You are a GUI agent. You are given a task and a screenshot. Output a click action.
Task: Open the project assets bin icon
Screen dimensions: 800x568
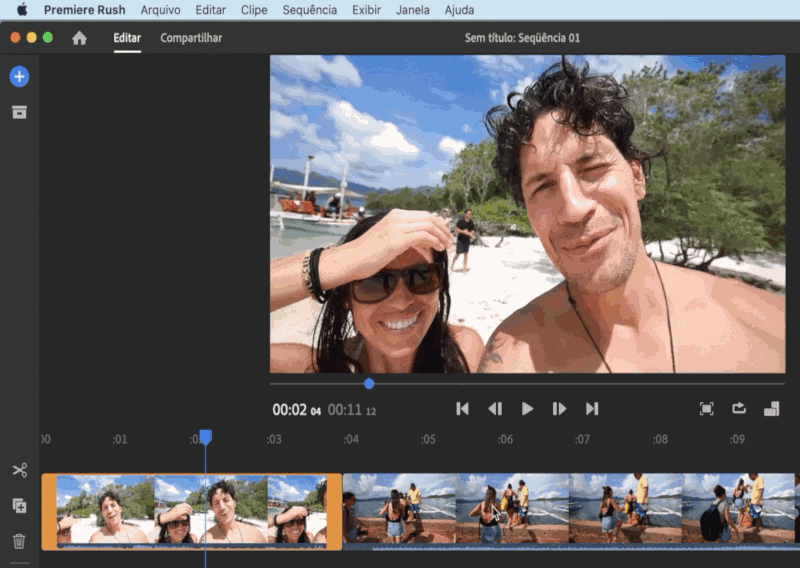19,112
